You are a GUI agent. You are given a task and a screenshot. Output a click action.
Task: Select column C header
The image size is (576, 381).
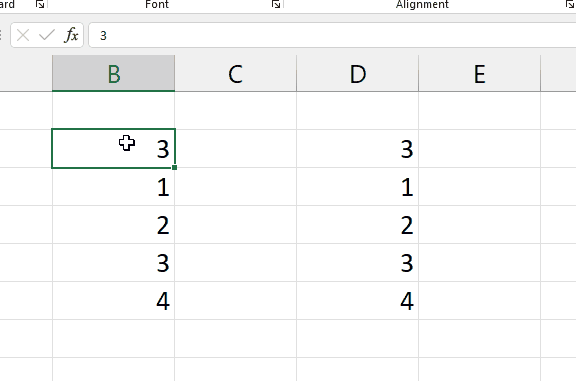pos(235,73)
